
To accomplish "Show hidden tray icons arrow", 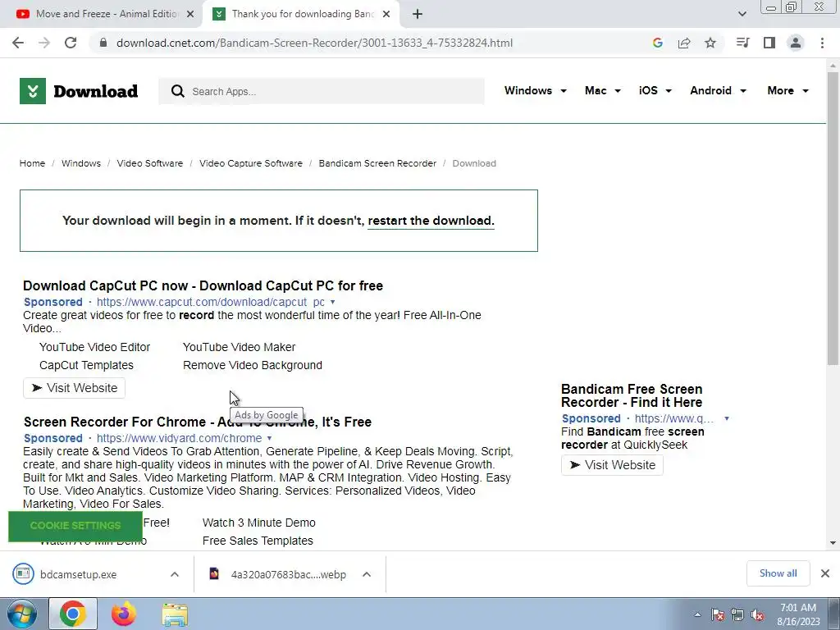I will point(697,614).
